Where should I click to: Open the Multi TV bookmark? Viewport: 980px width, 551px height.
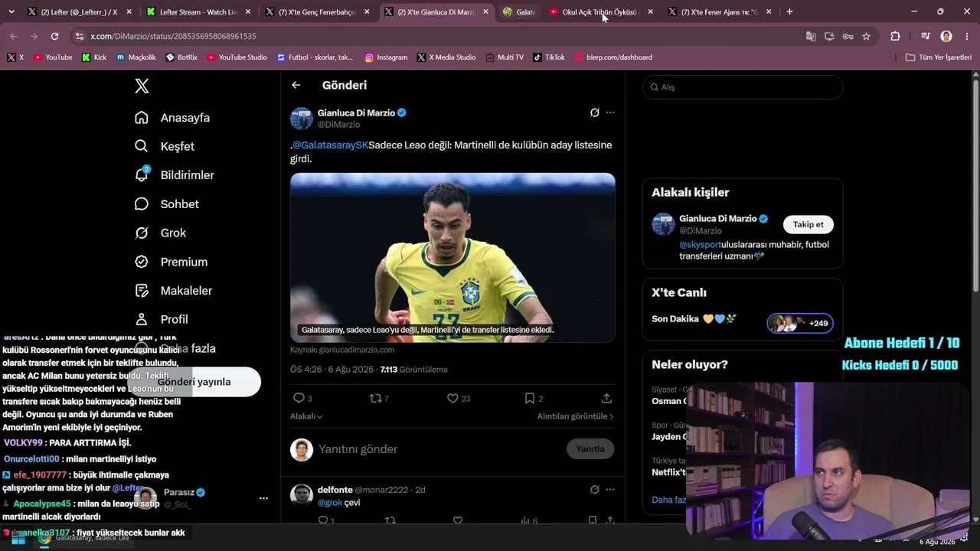pos(504,57)
